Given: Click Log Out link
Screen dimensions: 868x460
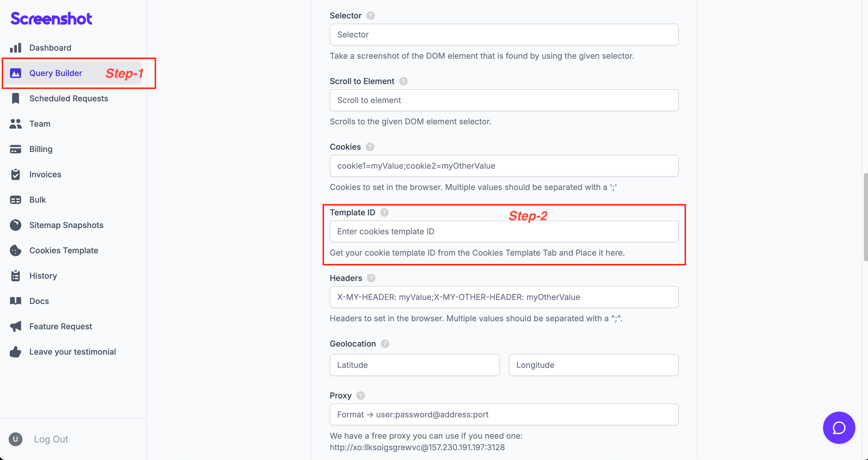Looking at the screenshot, I should (51, 439).
